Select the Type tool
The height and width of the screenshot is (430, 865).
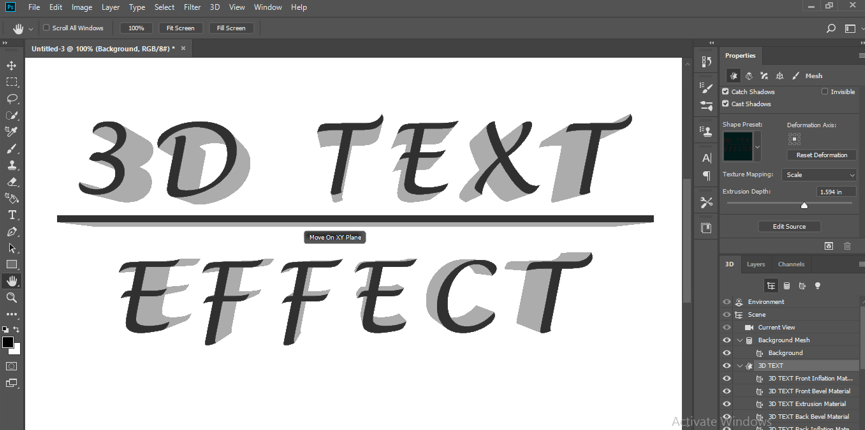(x=11, y=215)
